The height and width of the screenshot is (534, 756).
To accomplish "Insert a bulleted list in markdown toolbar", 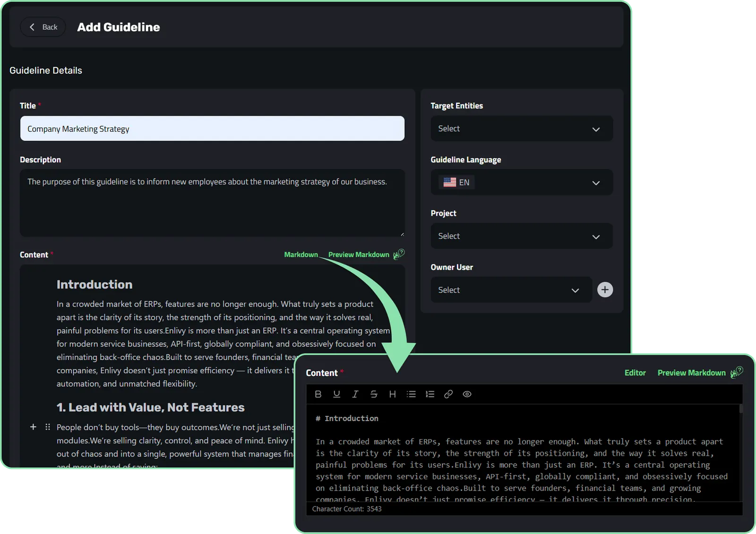I will click(411, 394).
